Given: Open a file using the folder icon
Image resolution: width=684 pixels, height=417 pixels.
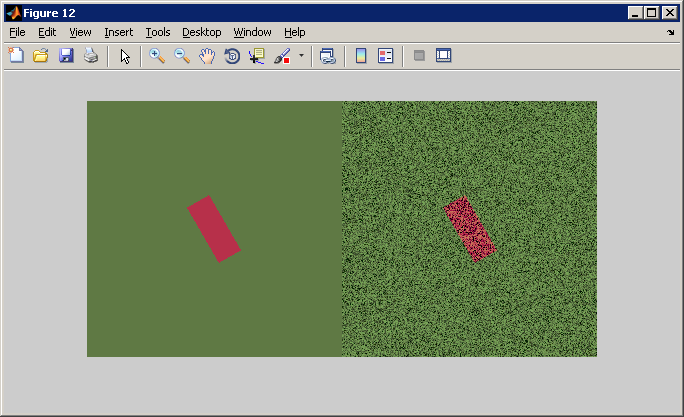Looking at the screenshot, I should (x=41, y=56).
